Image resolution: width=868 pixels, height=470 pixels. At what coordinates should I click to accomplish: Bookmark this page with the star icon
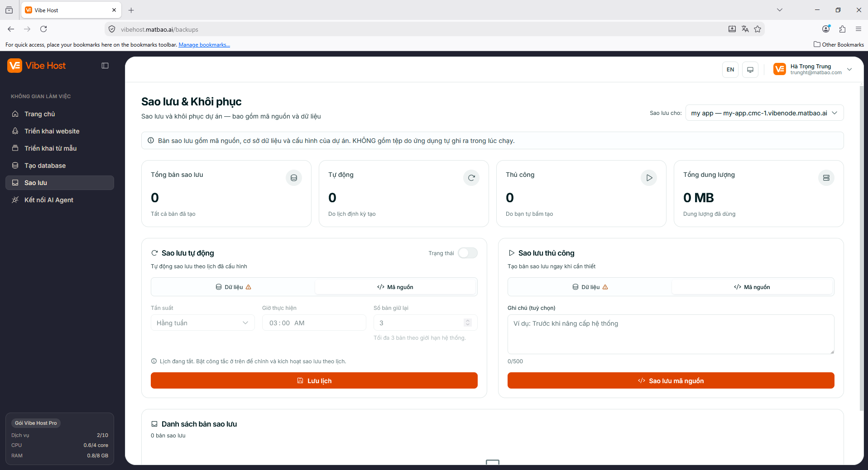click(x=758, y=29)
